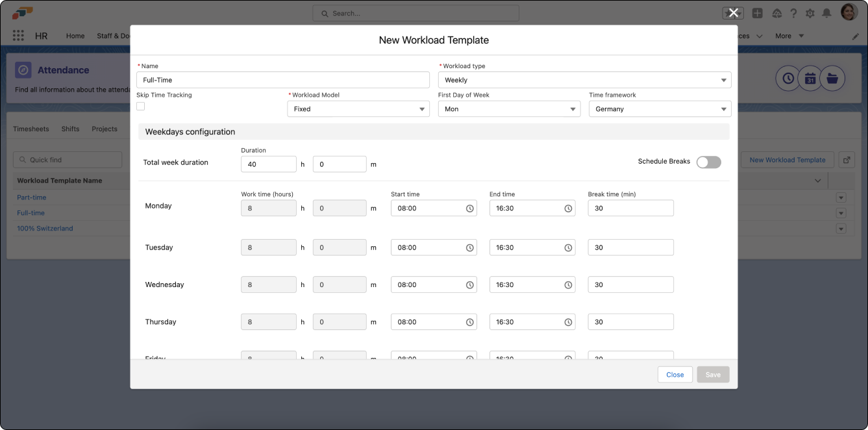Check the Skip Time Tracking checkbox

point(140,106)
